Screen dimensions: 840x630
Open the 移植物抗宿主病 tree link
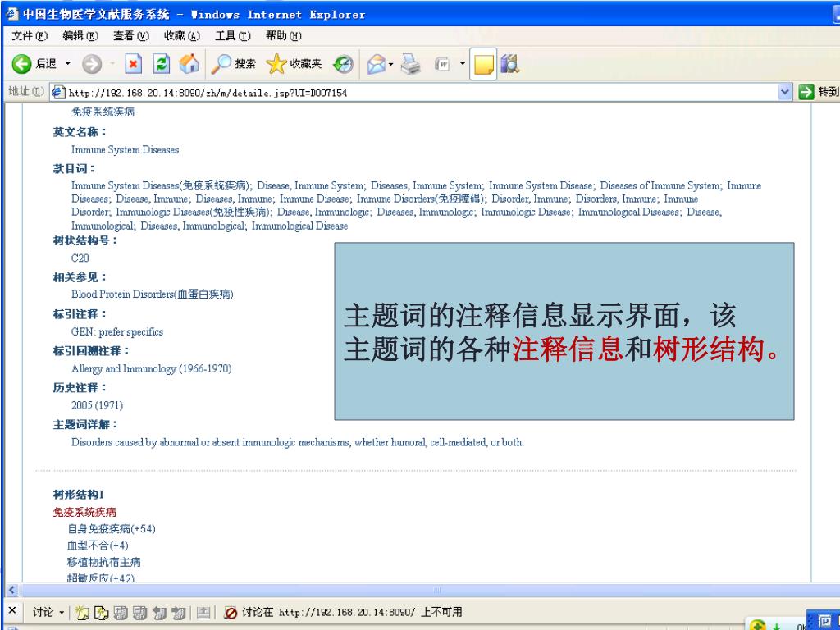pos(104,562)
